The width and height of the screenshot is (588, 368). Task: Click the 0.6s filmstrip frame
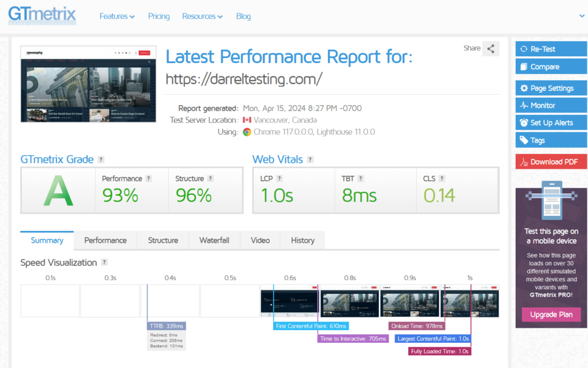point(289,301)
